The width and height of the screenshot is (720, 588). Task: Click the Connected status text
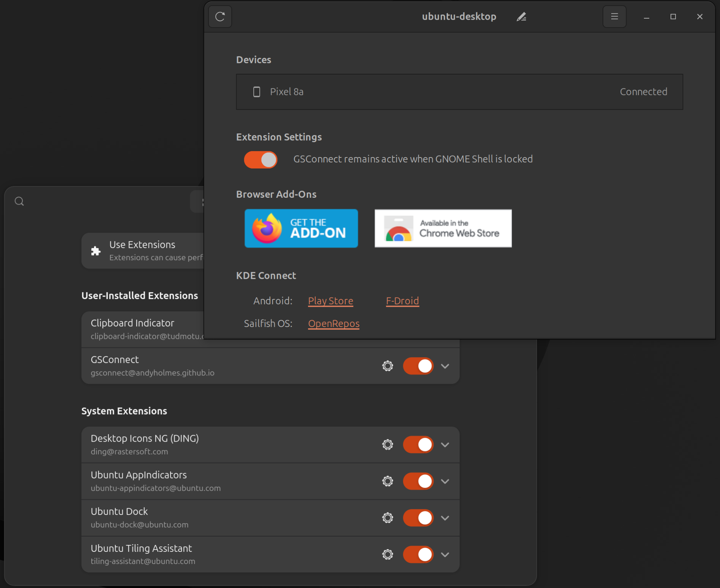(644, 92)
